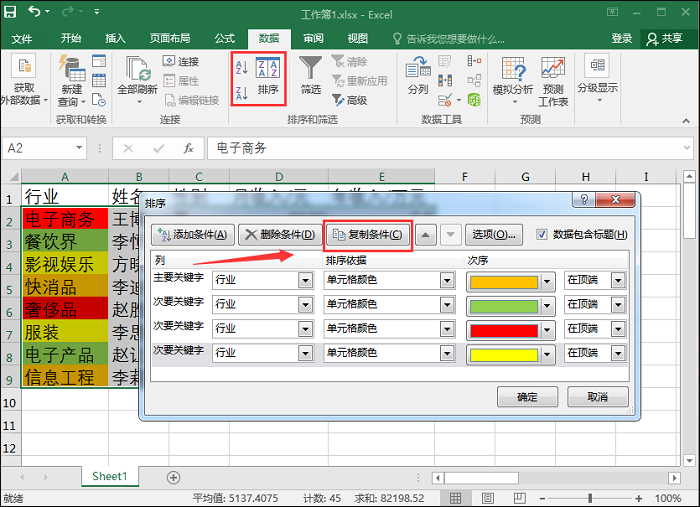Switch to Page Layout tab
The image size is (700, 507).
pos(170,39)
